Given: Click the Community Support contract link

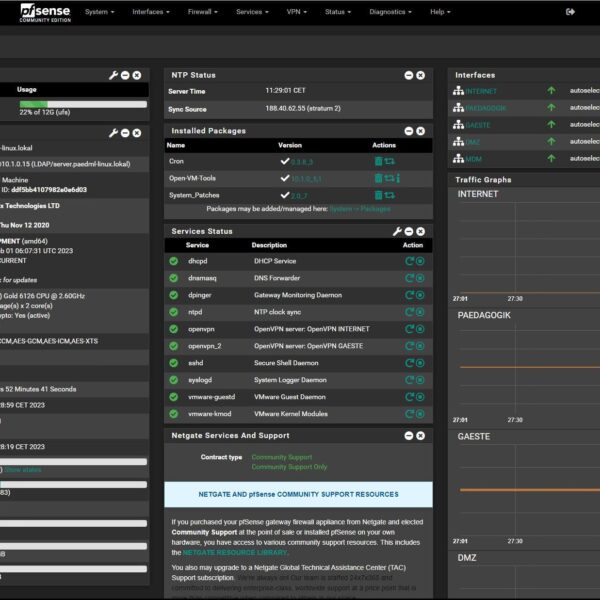Looking at the screenshot, I should (282, 457).
